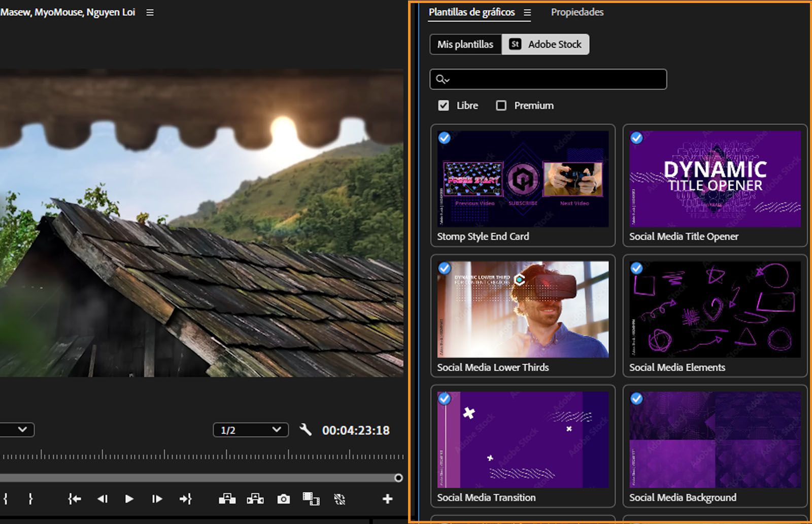The image size is (812, 524).
Task: Select the Social Media Elements thumbnail
Action: coord(715,309)
